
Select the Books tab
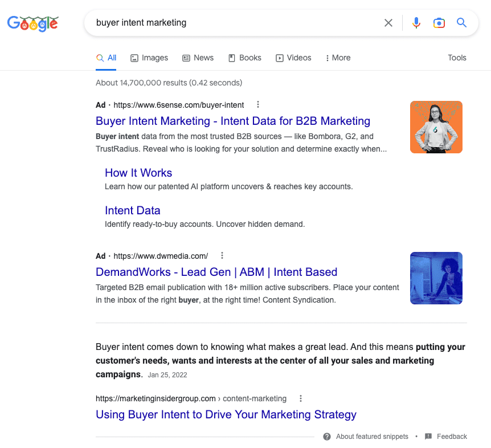(x=244, y=58)
